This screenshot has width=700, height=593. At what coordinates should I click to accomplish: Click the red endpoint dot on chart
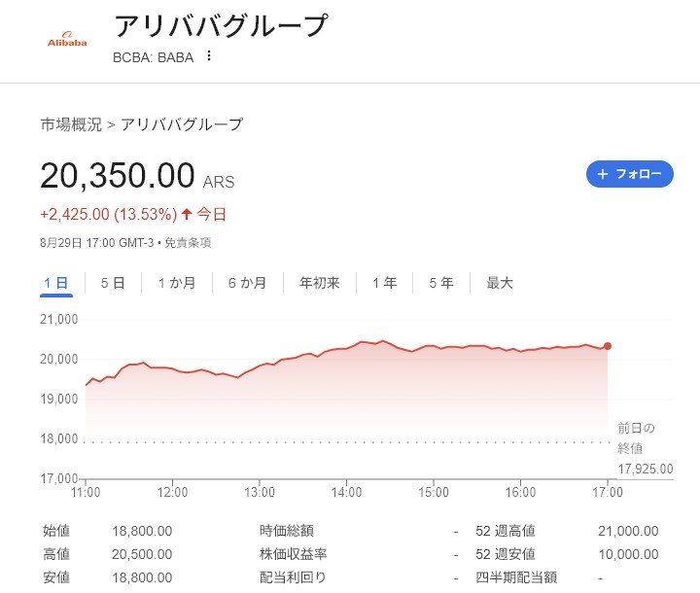[607, 346]
